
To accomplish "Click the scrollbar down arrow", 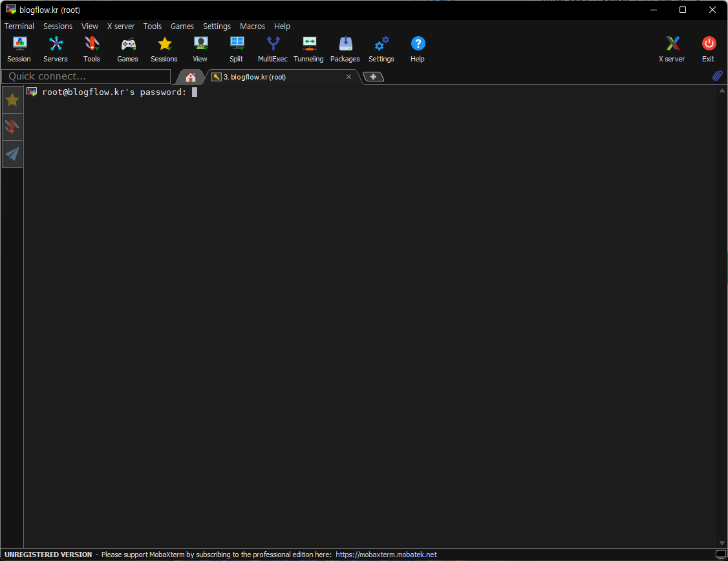I will [x=722, y=543].
